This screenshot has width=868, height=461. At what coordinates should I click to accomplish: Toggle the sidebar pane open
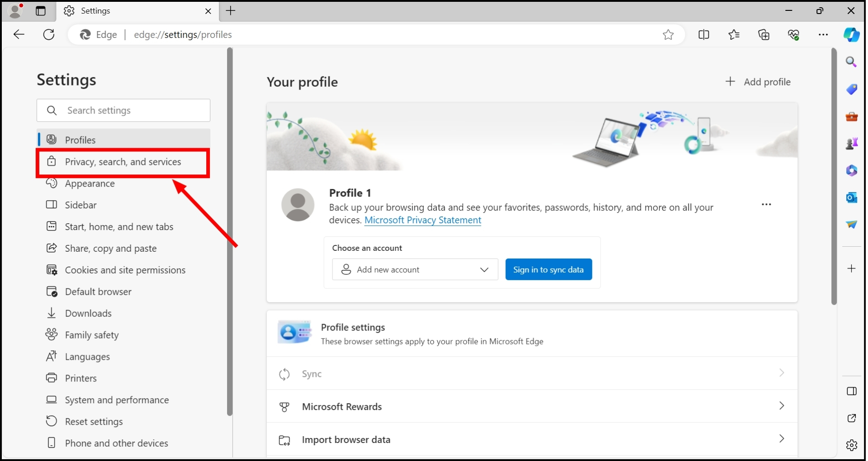[852, 391]
